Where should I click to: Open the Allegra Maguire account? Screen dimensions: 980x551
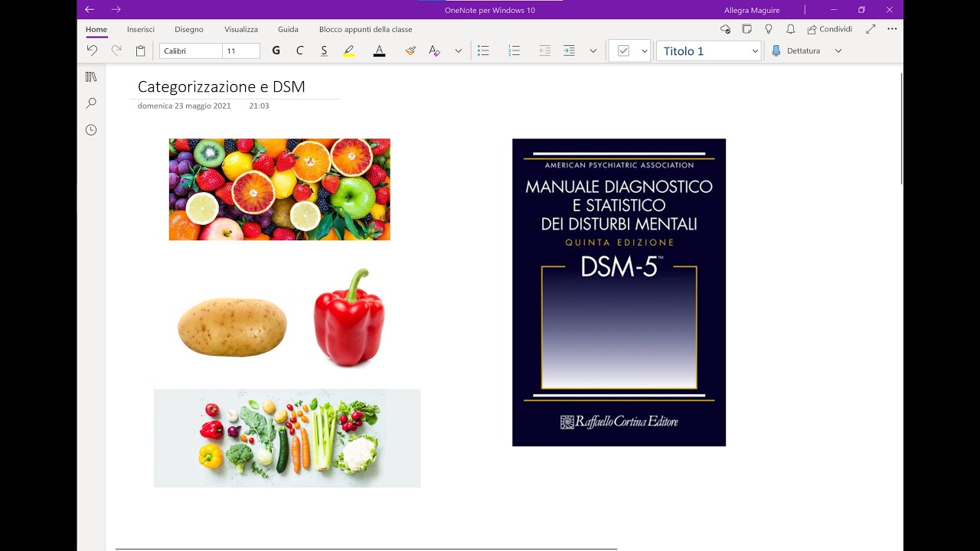tap(752, 10)
